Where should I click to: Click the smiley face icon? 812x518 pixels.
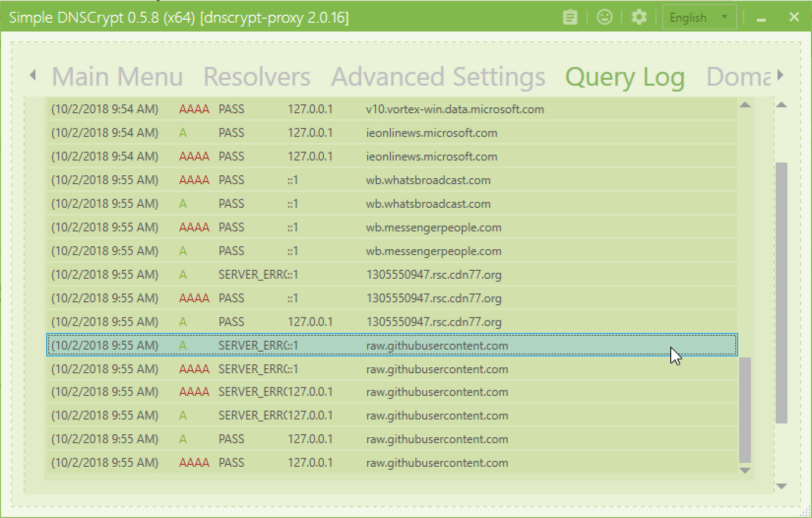coord(604,18)
